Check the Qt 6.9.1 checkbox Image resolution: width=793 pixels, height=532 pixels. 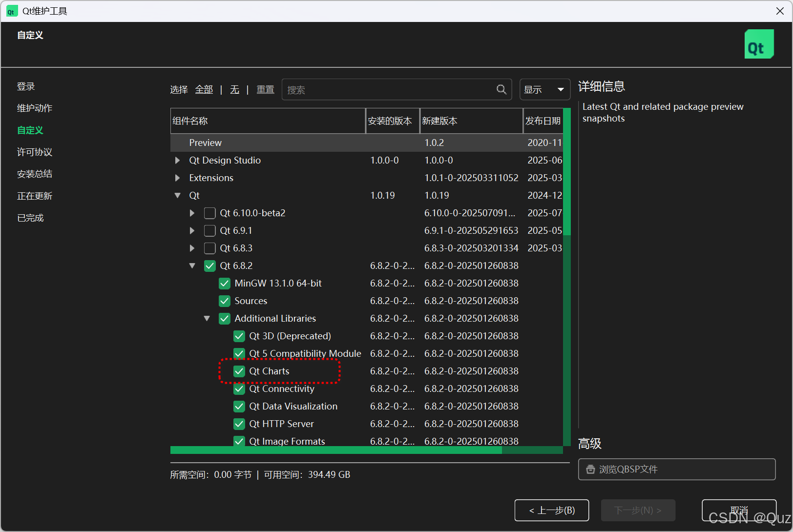[210, 230]
